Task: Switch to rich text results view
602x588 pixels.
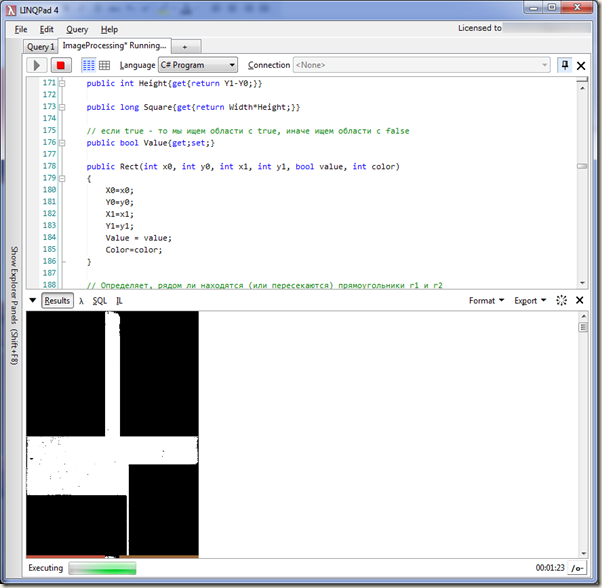Action: coord(89,65)
